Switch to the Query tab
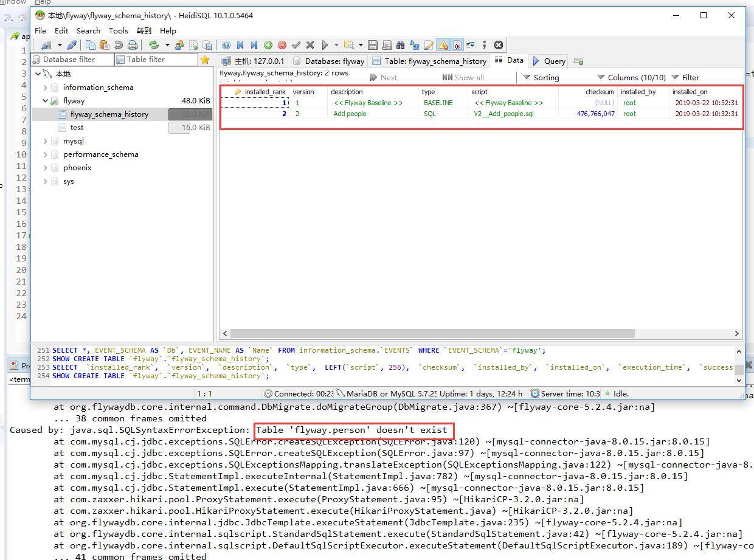This screenshot has height=560, width=754. coord(549,61)
